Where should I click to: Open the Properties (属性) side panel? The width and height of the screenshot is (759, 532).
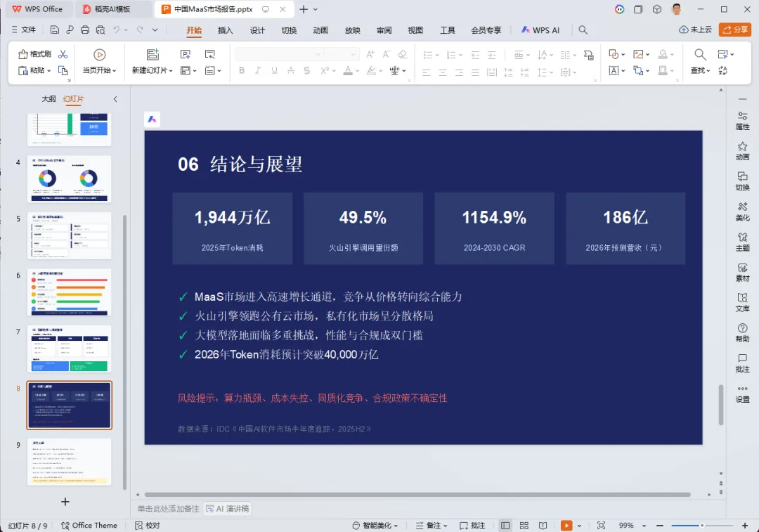[x=743, y=121]
